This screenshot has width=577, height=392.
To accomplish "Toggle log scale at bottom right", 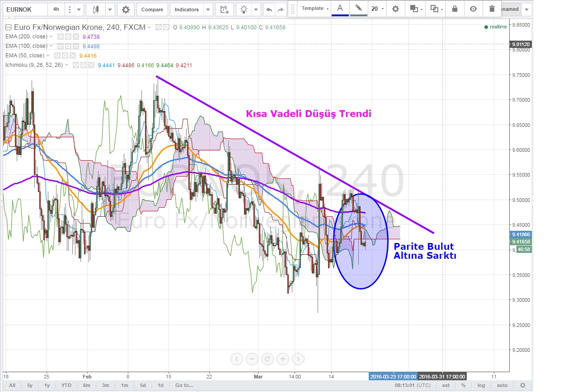I will pos(481,385).
